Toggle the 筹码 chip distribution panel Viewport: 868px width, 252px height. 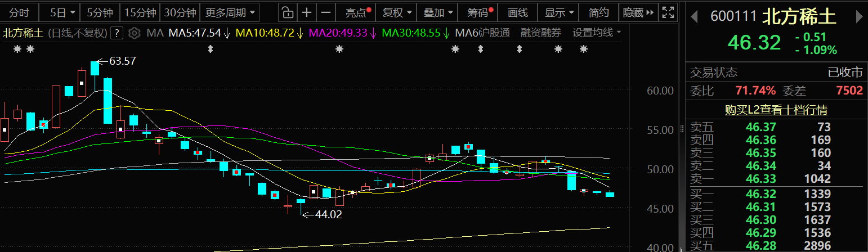point(480,12)
